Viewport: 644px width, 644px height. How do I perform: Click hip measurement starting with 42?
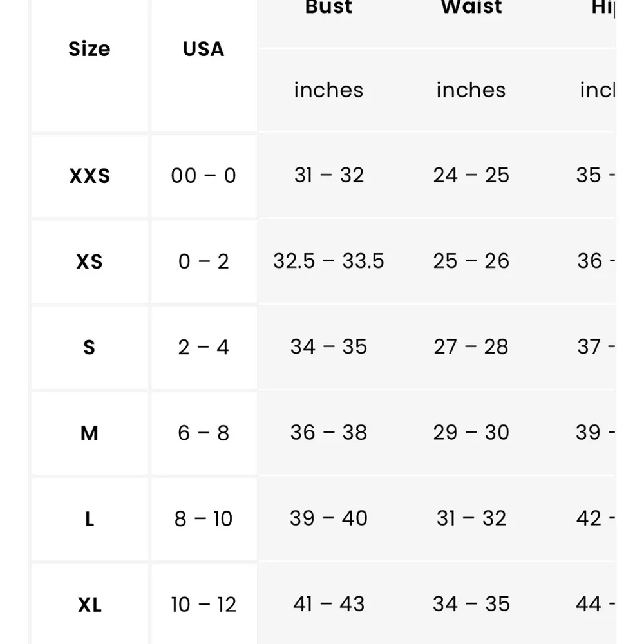point(596,518)
